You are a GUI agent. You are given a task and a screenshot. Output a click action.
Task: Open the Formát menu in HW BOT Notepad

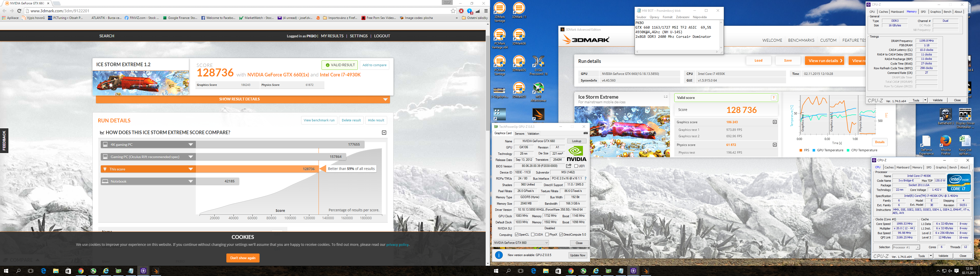pos(667,17)
